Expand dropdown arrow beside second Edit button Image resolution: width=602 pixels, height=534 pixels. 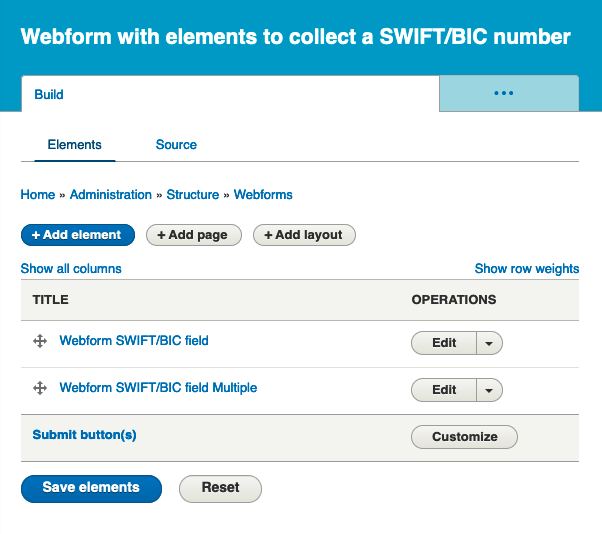(x=489, y=390)
